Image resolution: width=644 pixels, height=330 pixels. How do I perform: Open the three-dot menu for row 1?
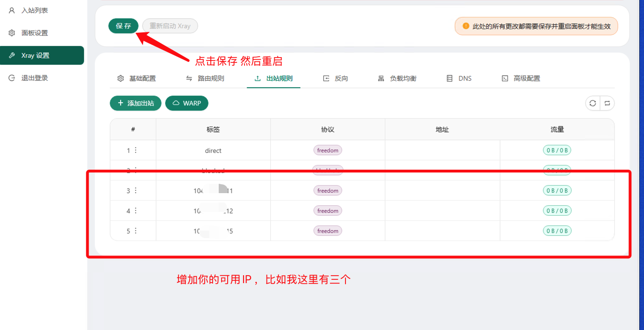136,150
